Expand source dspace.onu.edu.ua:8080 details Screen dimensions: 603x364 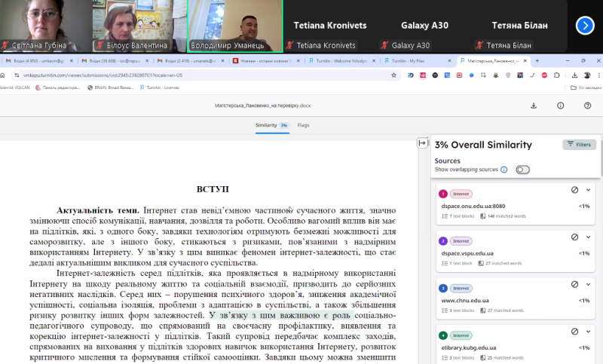(x=588, y=190)
